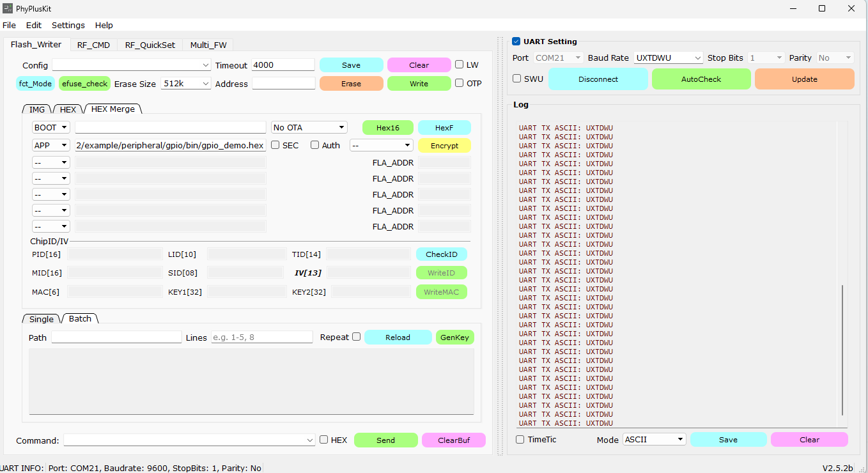Open the Parity dropdown
The image size is (868, 473).
[835, 58]
